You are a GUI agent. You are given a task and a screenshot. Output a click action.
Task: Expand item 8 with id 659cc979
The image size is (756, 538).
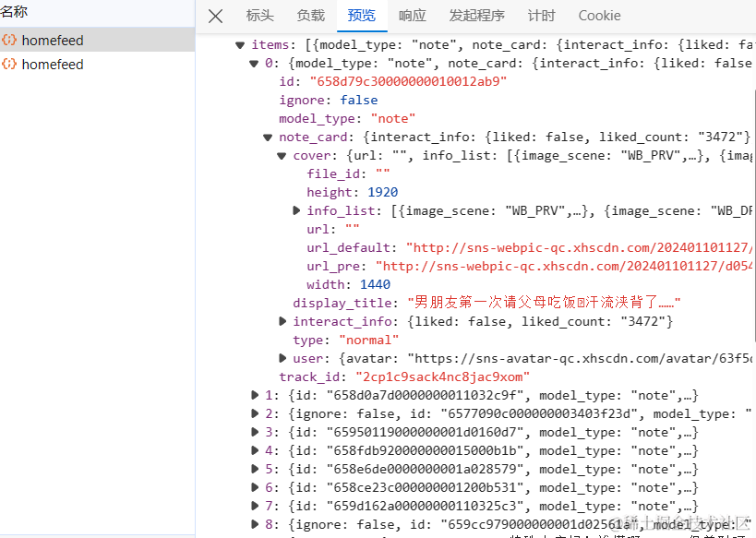click(255, 524)
